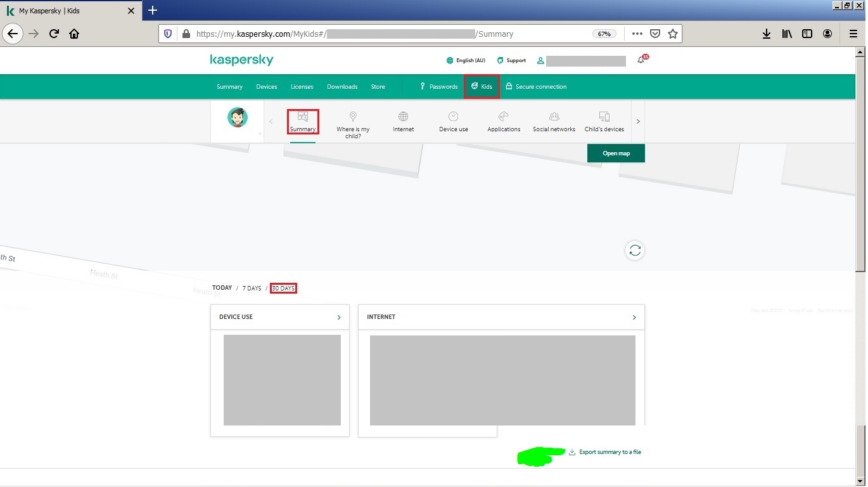The height and width of the screenshot is (487, 868).
Task: Reload the current page
Action: click(x=54, y=34)
